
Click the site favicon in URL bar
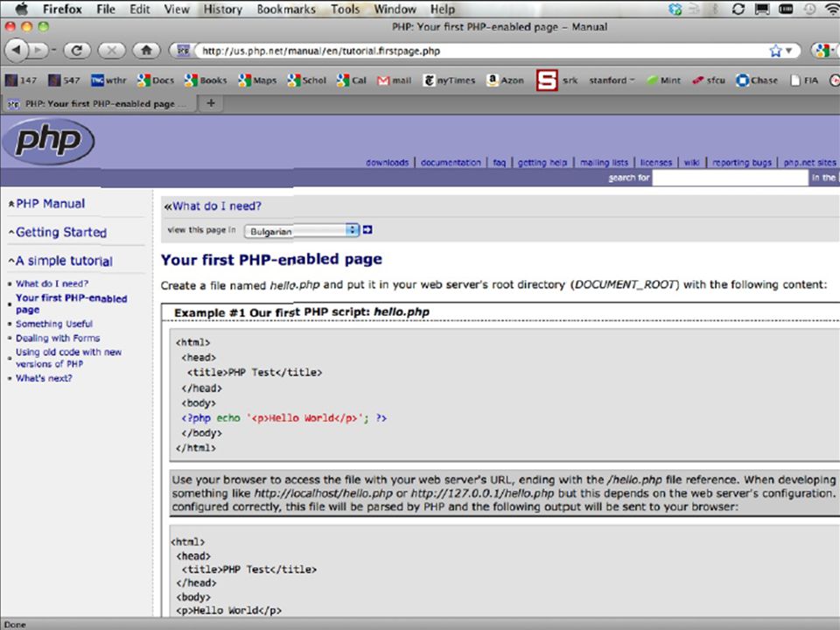pyautogui.click(x=184, y=51)
